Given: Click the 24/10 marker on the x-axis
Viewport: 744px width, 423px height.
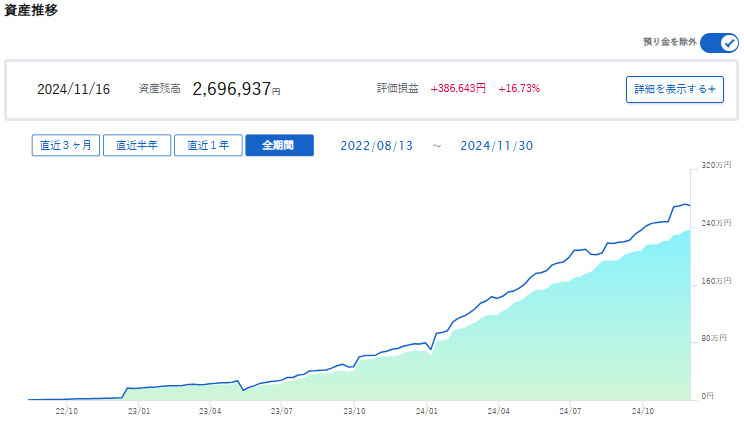Looking at the screenshot, I should pos(643,410).
